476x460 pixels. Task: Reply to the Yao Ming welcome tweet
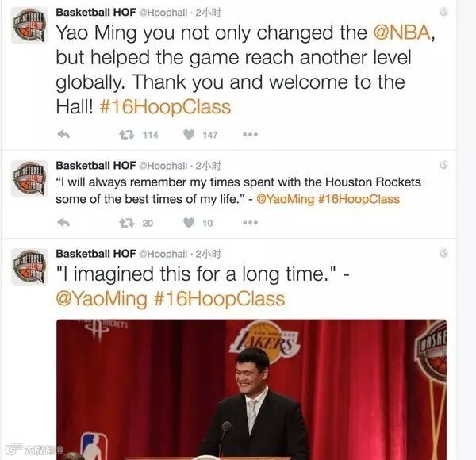pyautogui.click(x=63, y=134)
